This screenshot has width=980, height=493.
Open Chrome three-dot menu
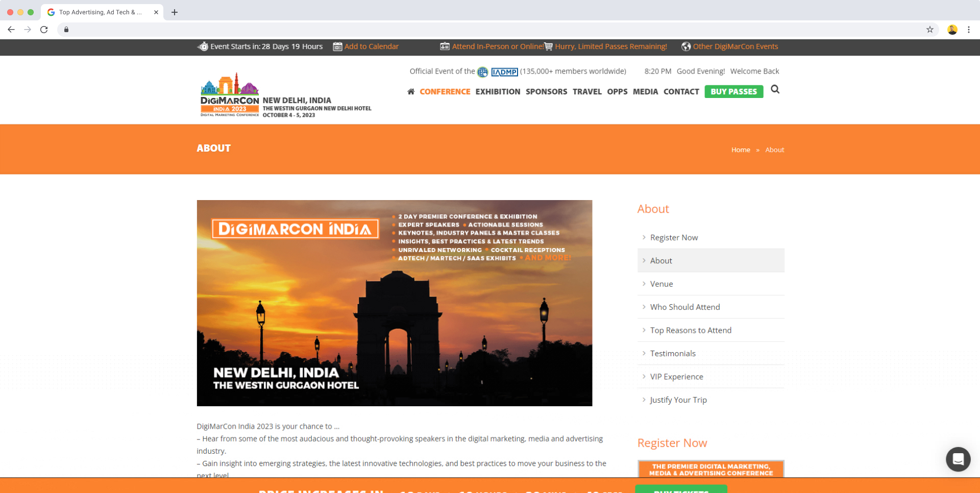[x=969, y=30]
